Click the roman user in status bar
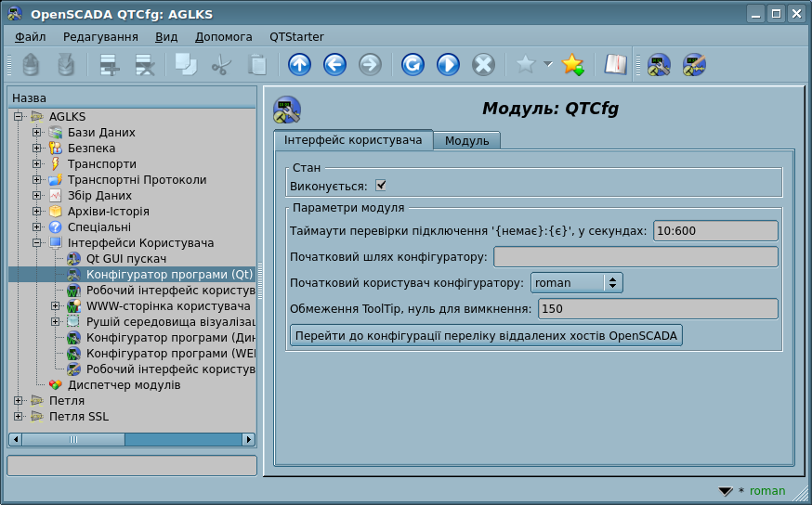Screen dimensions: 812x505 coord(766,491)
